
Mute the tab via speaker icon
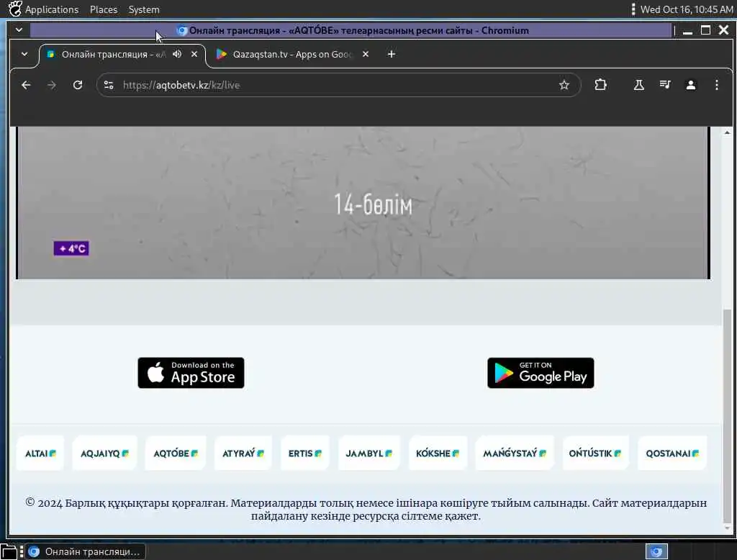tap(177, 54)
